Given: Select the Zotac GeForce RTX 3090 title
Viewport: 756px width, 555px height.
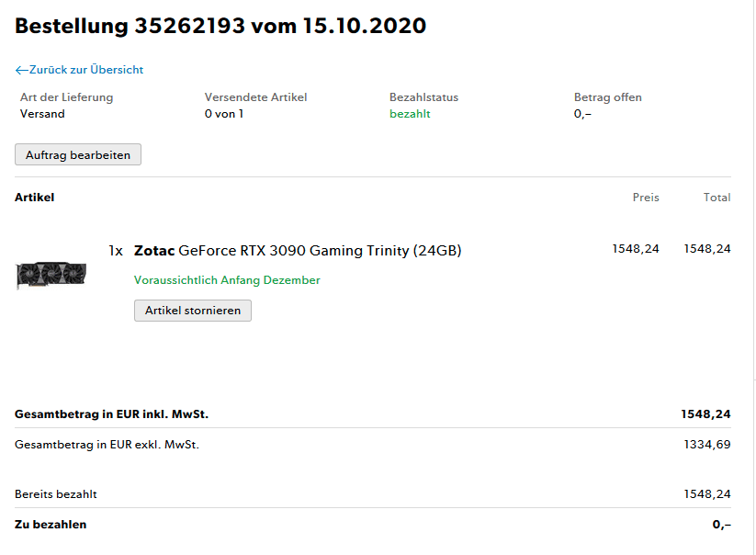Looking at the screenshot, I should pos(298,251).
